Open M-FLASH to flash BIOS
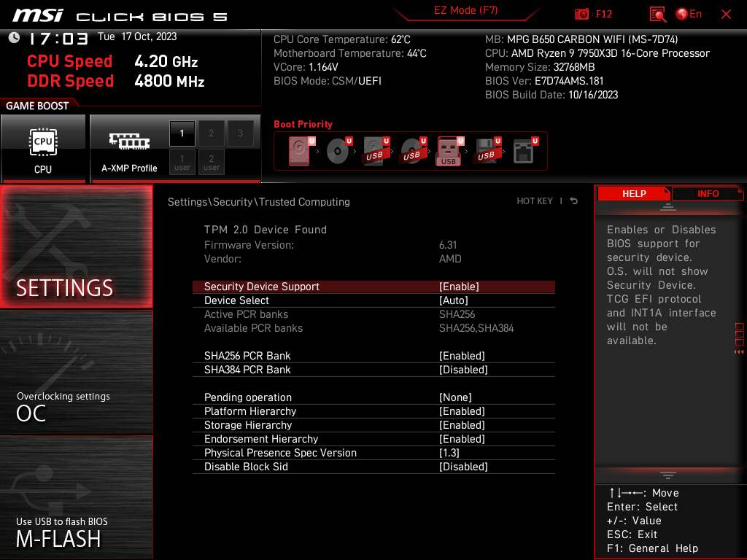Viewport: 747px width, 560px height. pos(76,497)
